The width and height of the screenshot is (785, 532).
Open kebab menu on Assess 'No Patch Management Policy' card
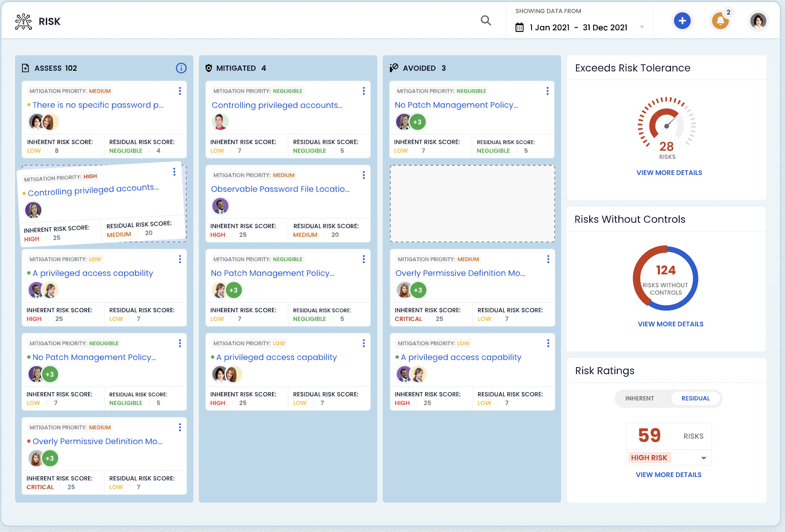180,343
